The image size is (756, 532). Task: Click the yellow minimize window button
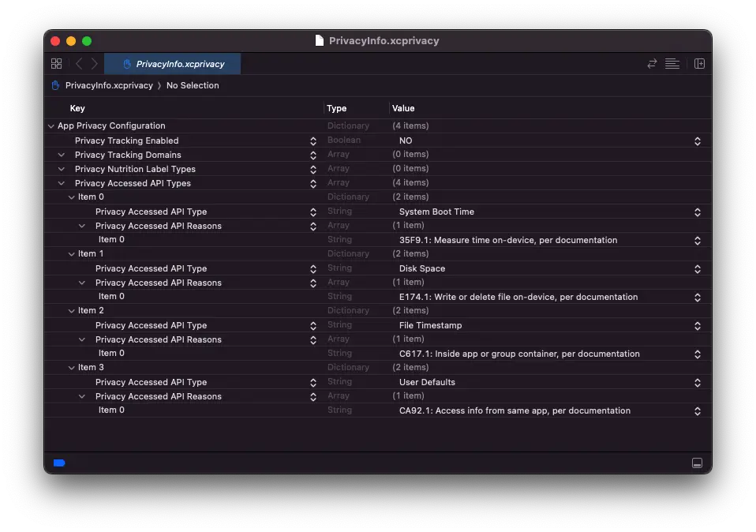coord(71,41)
